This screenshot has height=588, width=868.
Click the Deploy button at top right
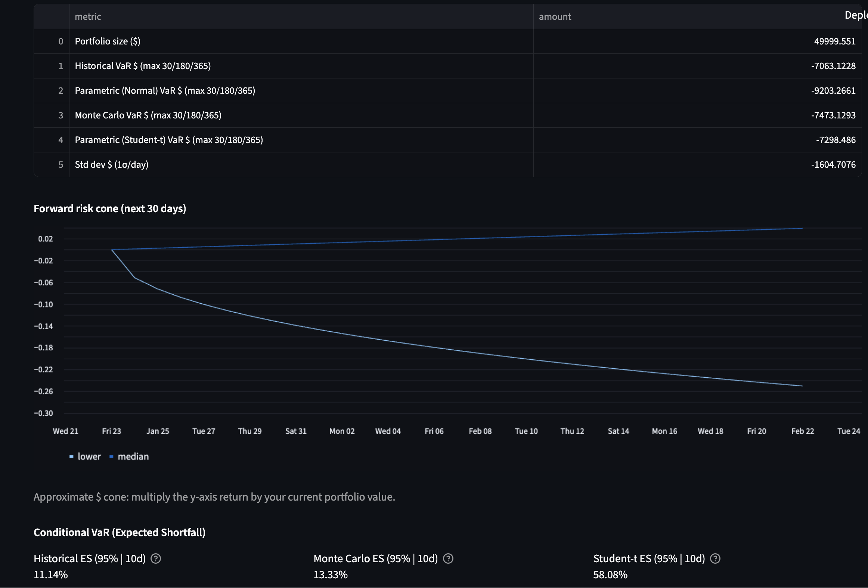click(856, 15)
